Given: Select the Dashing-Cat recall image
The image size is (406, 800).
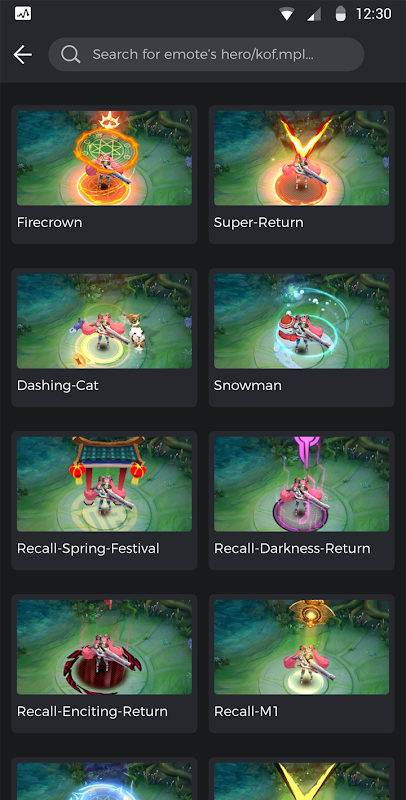Looking at the screenshot, I should (x=105, y=321).
